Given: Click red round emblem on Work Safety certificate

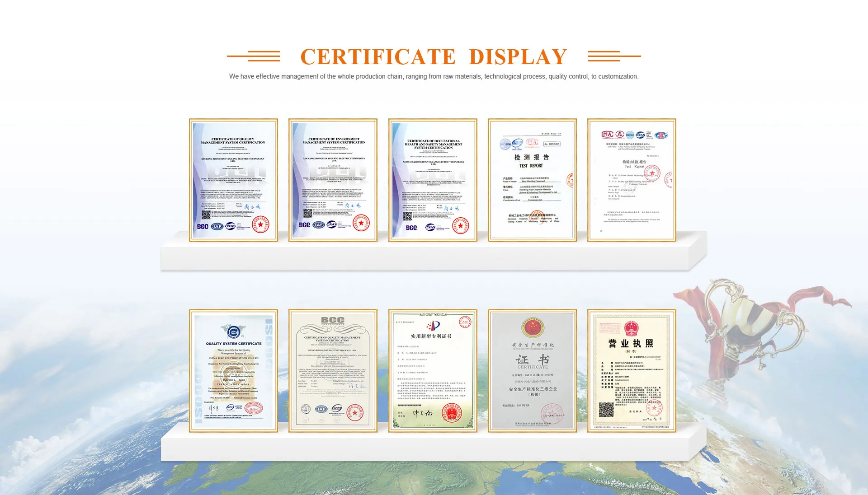Looking at the screenshot, I should click(x=533, y=328).
